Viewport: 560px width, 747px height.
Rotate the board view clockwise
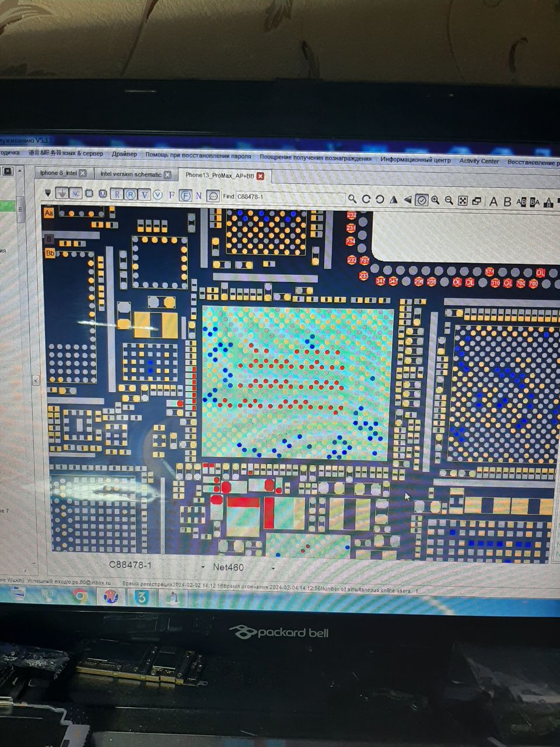pos(366,199)
